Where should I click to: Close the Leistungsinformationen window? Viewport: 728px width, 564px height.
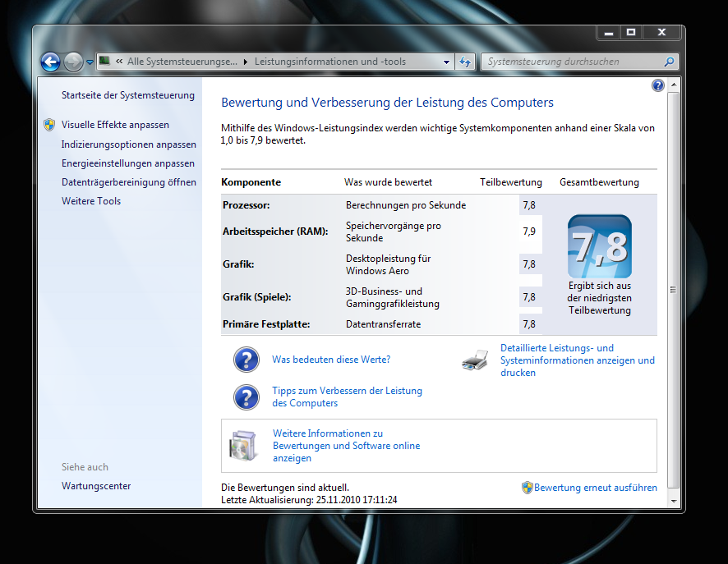click(x=661, y=33)
